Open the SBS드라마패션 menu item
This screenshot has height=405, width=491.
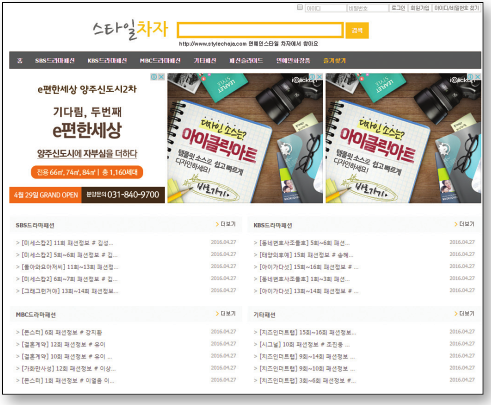[55, 61]
